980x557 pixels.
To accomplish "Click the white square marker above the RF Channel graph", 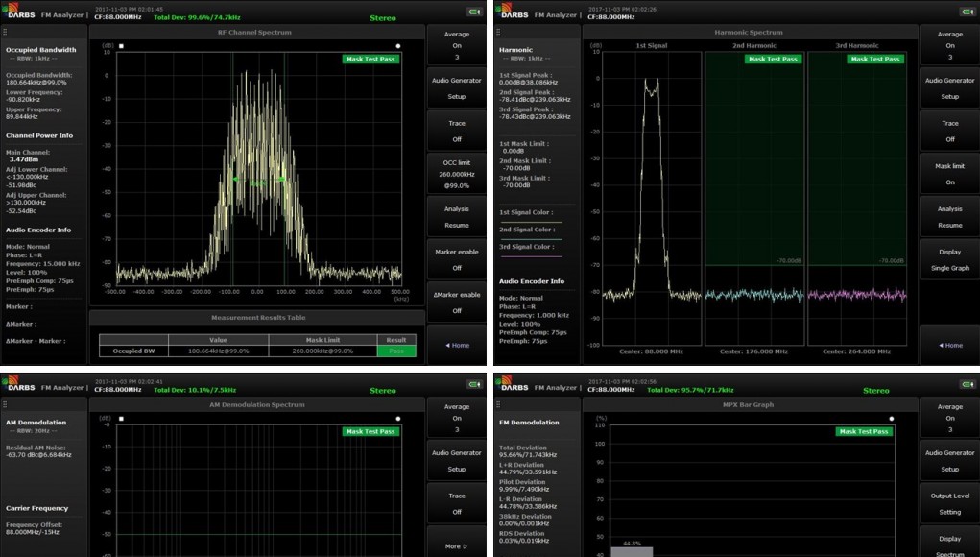I will 121,45.
